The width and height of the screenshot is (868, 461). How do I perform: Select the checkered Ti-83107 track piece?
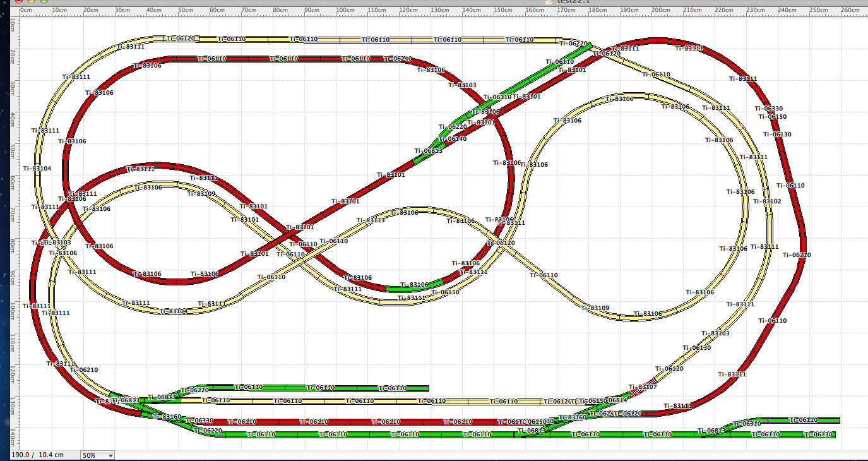tap(643, 387)
